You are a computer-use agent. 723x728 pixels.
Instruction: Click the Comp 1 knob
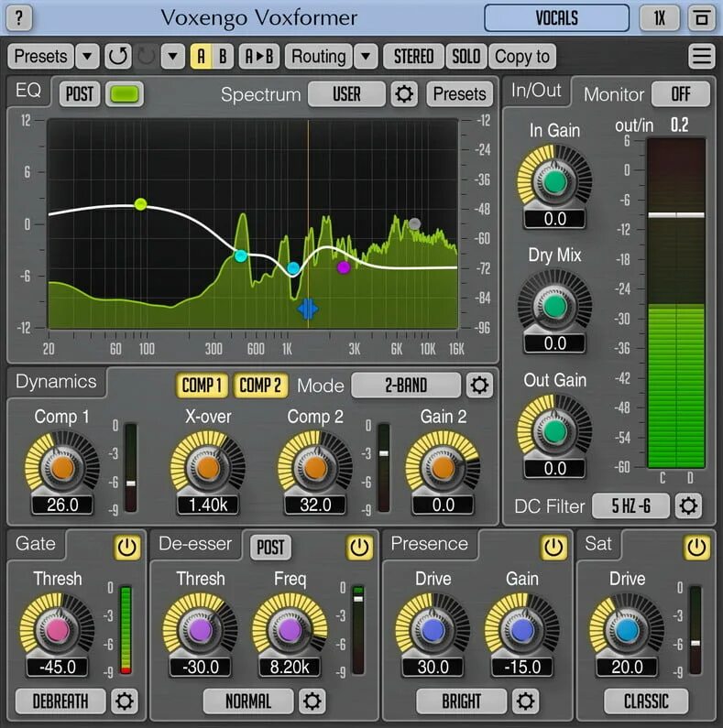tap(62, 468)
